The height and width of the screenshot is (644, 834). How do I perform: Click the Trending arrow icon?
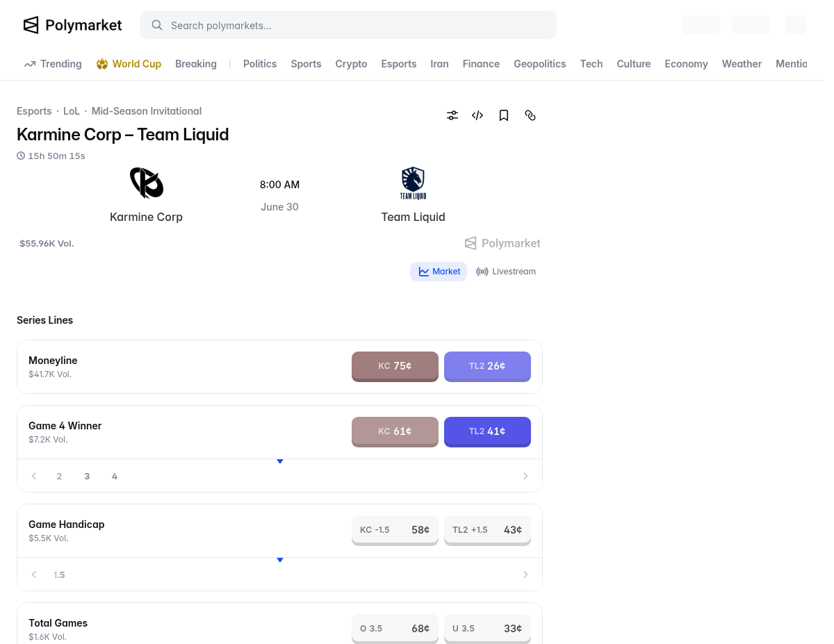coord(30,64)
